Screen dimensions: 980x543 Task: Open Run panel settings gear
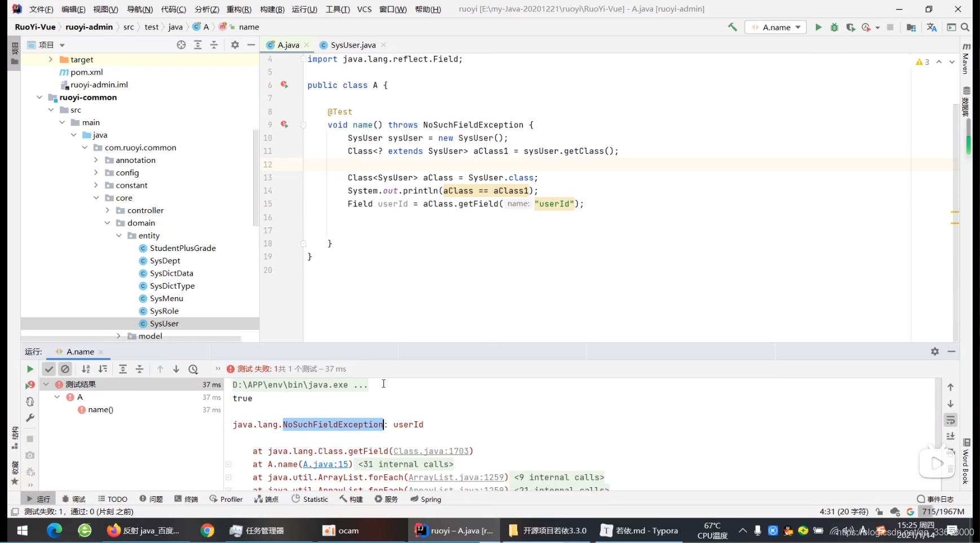(935, 351)
